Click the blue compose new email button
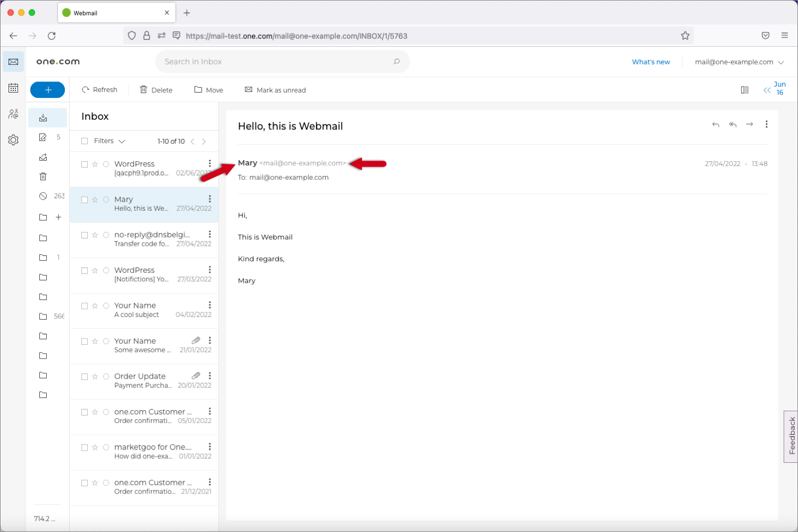Viewport: 798px width, 532px height. [47, 90]
